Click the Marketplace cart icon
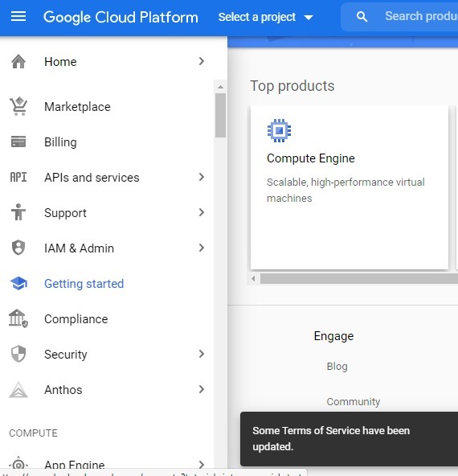The image size is (458, 476). (x=18, y=107)
